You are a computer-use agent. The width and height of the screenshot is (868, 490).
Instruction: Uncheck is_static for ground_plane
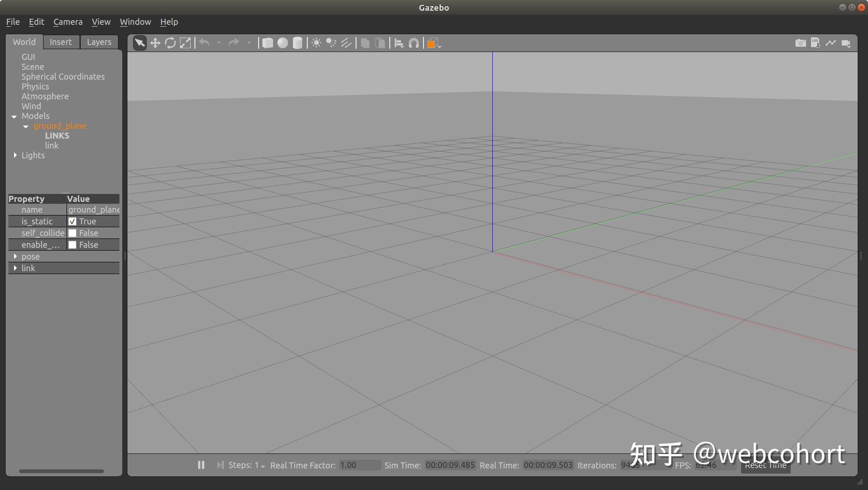point(73,221)
